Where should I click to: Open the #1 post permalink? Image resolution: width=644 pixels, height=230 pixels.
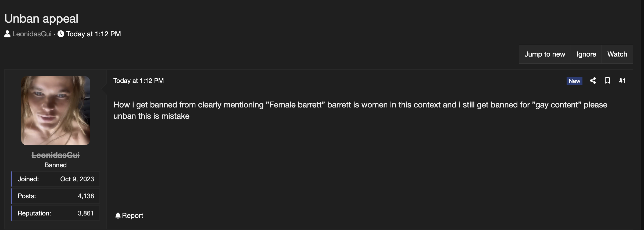[x=622, y=81]
